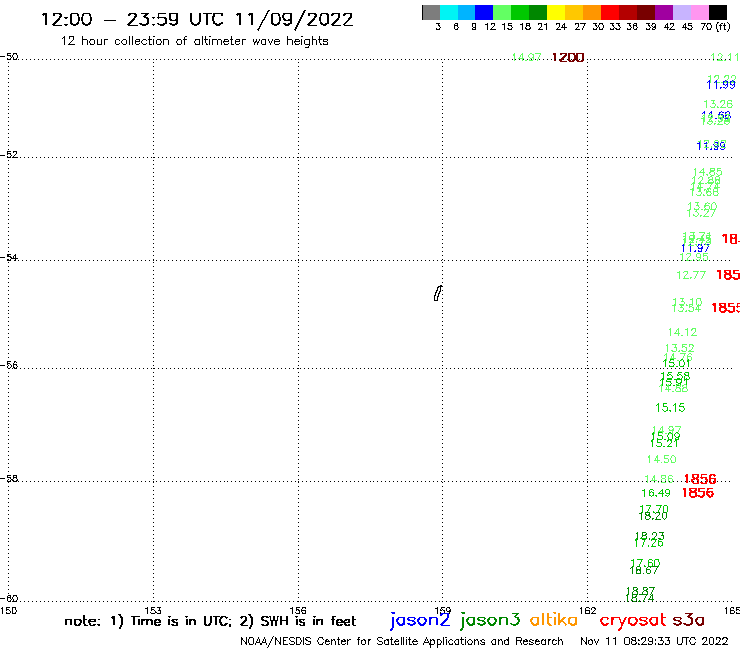Select the Nov 11 08:29:33 UTC timestamp
Screen dimensions: 740x650
click(x=654, y=641)
